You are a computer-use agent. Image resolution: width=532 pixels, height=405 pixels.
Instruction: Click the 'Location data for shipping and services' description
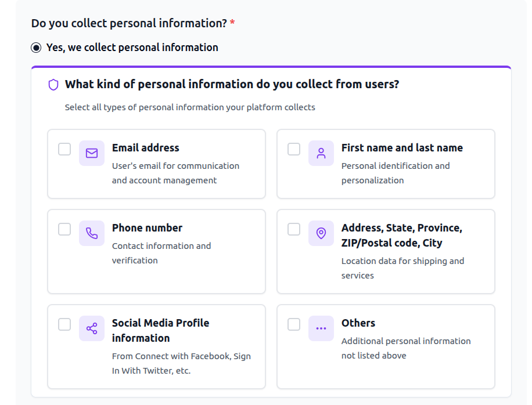tap(402, 268)
